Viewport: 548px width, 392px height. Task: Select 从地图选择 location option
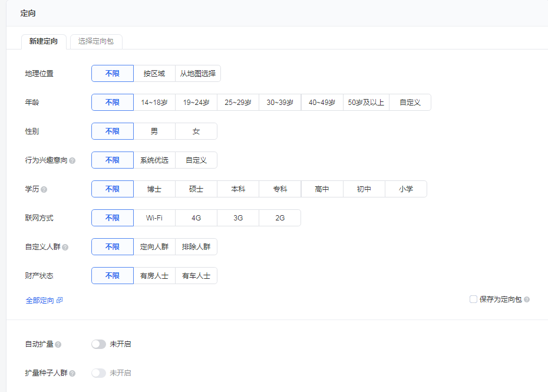198,74
